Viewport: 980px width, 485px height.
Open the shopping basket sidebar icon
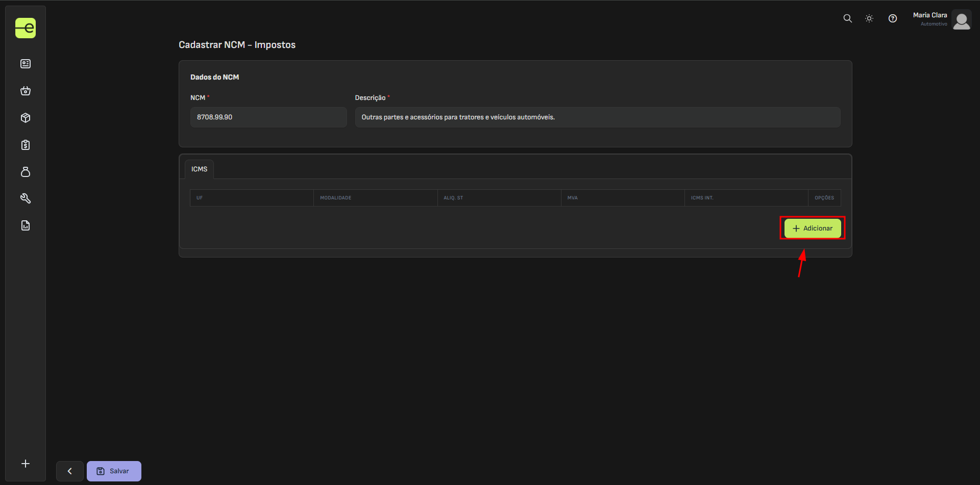click(26, 91)
